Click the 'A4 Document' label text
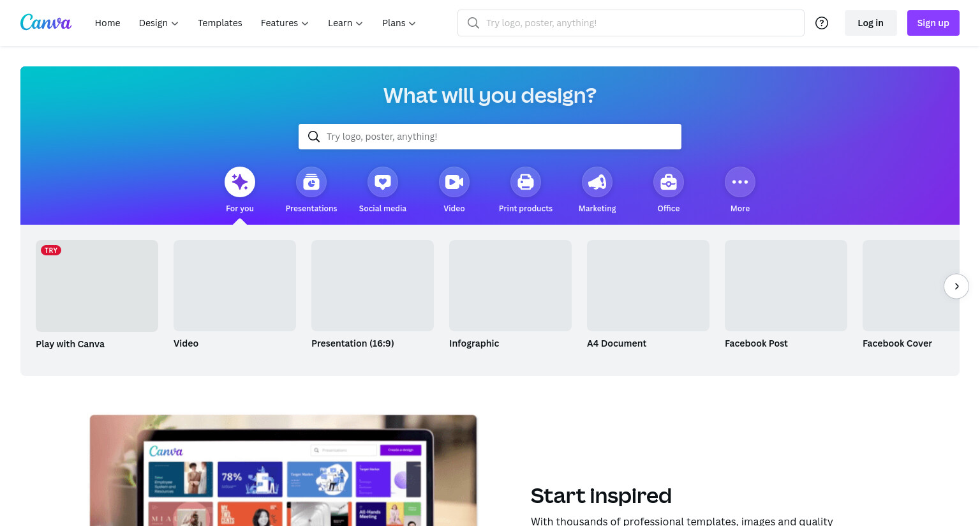This screenshot has width=980, height=526. pyautogui.click(x=616, y=343)
